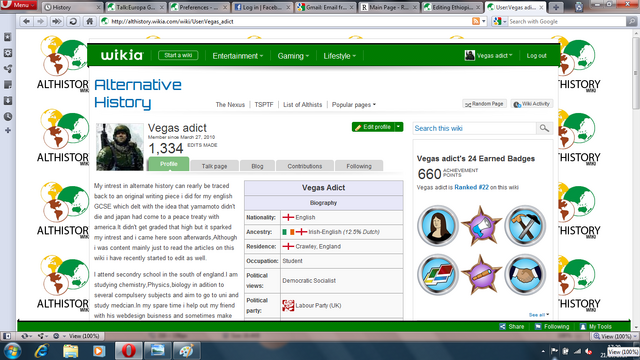
Task: Follow the Ranked #22 link
Action: click(471, 187)
